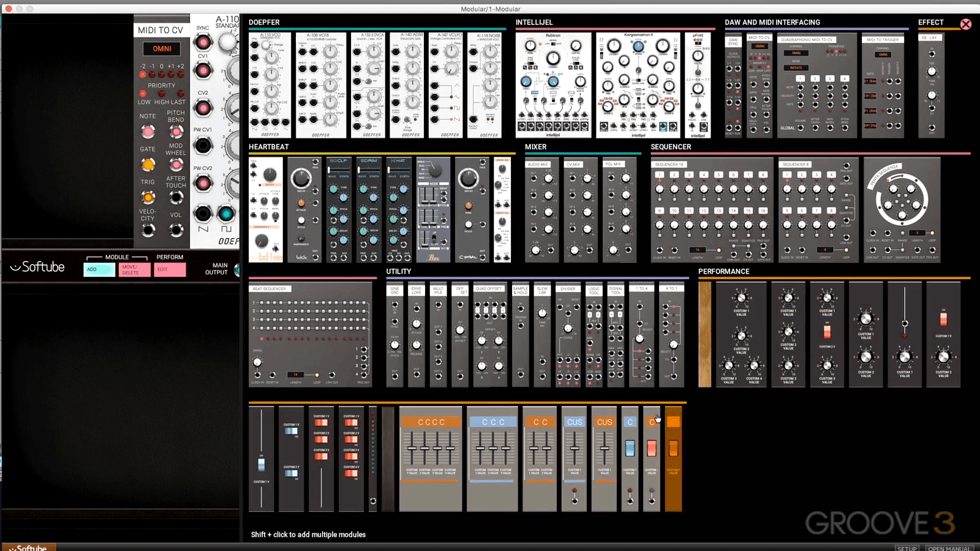Add the Divider module

coord(568,335)
